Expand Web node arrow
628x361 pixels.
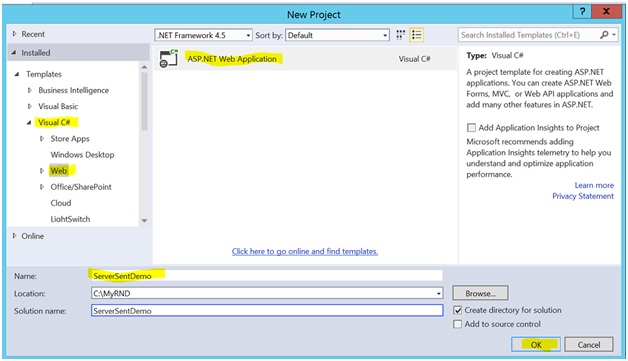pos(42,171)
